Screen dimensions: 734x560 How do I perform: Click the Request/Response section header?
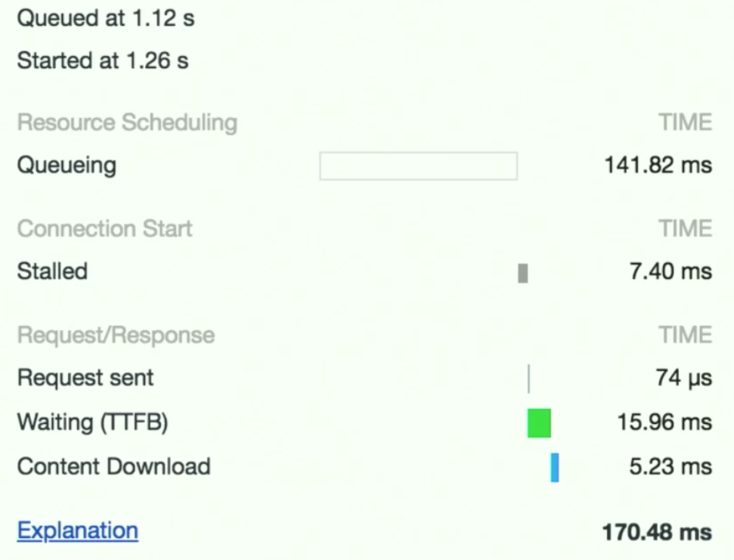point(116,336)
